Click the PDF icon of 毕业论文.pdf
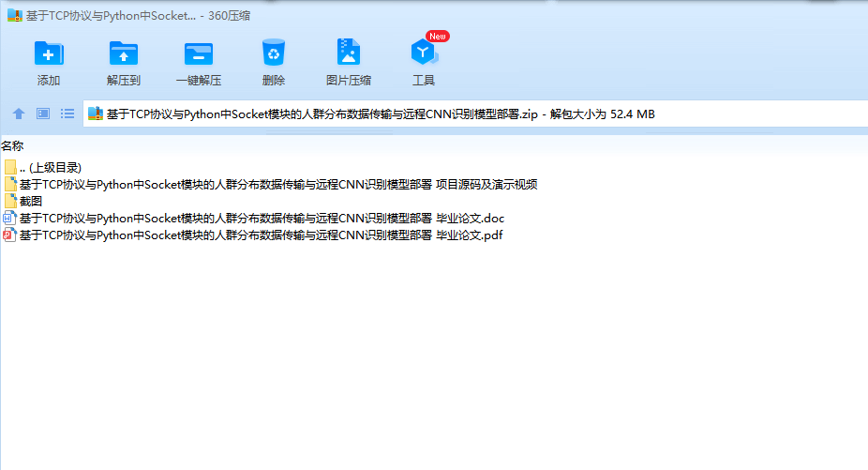 (10, 235)
